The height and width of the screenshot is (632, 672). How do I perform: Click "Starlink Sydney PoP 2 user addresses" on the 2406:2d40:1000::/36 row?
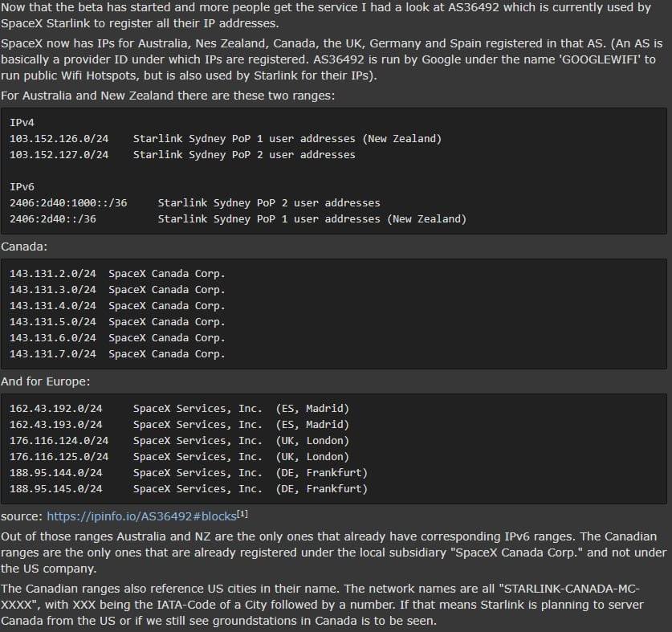coord(269,203)
